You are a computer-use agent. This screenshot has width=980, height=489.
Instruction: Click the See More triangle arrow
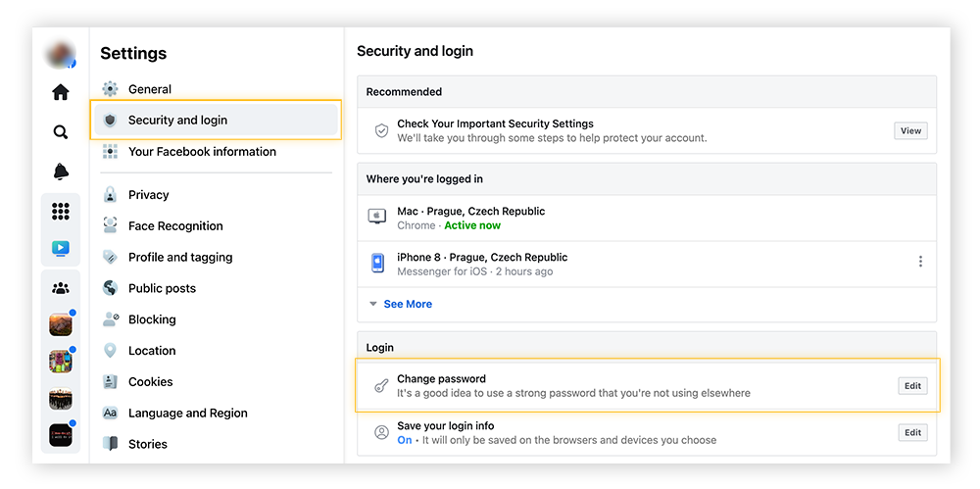373,304
